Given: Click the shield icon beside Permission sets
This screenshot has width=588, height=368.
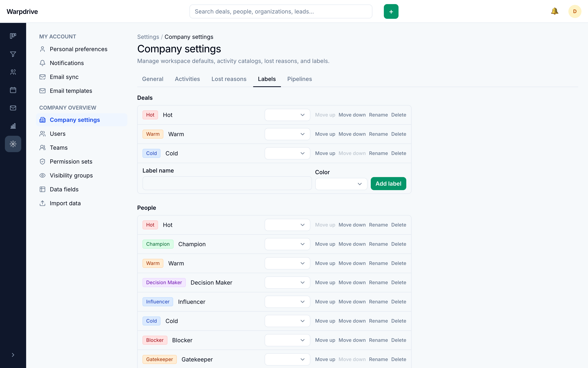Looking at the screenshot, I should tap(42, 161).
